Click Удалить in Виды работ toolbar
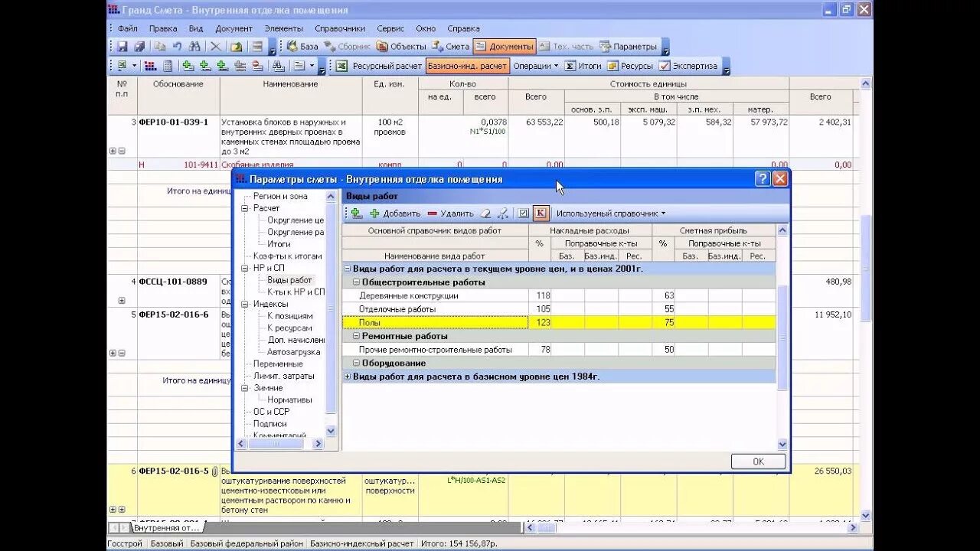This screenshot has height=551, width=980. click(450, 214)
